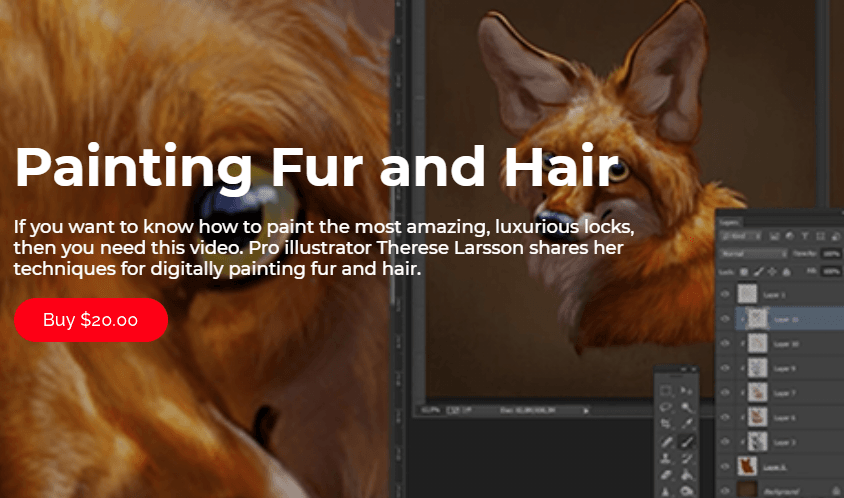Toggle visibility of Layer 7
Screen dimensions: 844x498
coord(725,393)
